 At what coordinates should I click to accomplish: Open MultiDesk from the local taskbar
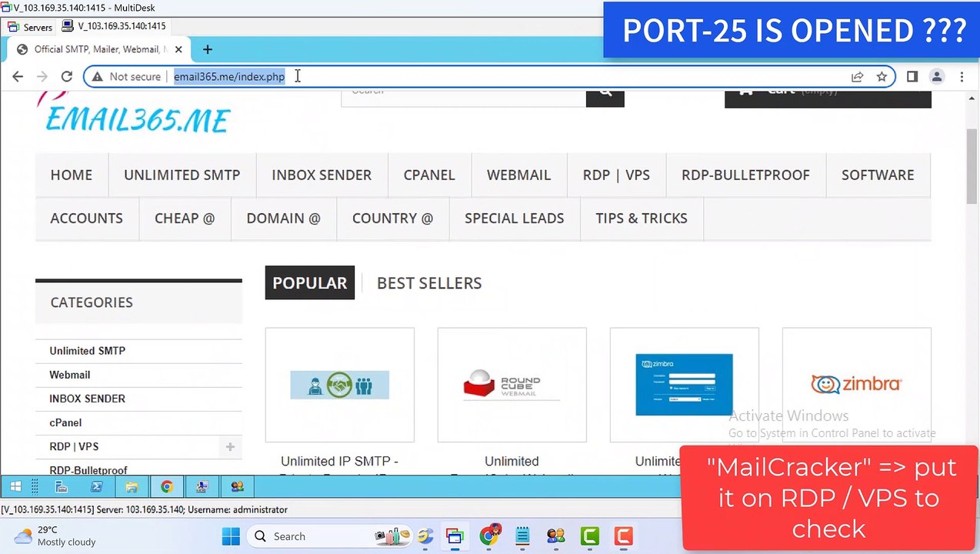pyautogui.click(x=455, y=536)
